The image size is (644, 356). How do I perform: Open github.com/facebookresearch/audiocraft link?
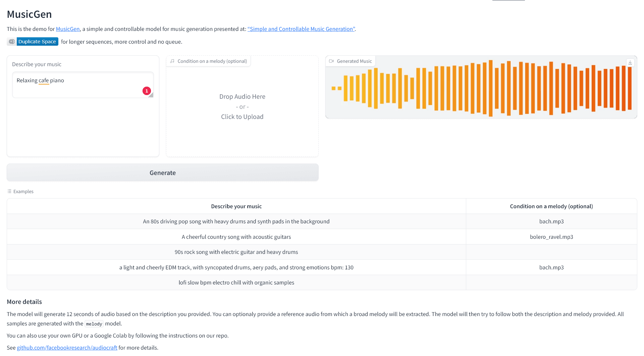tap(67, 348)
